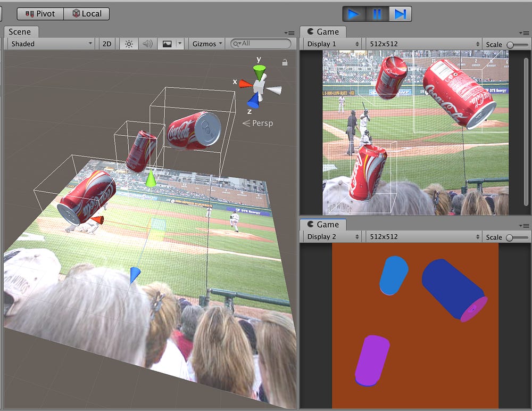
Task: Select the lower-left can in Scene
Action: tap(87, 198)
